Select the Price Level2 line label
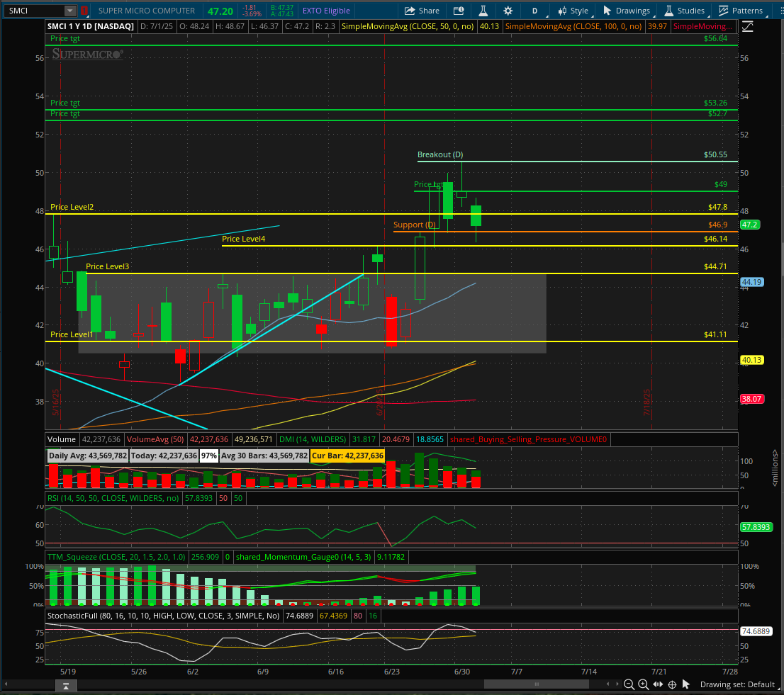This screenshot has width=784, height=695. [x=72, y=207]
